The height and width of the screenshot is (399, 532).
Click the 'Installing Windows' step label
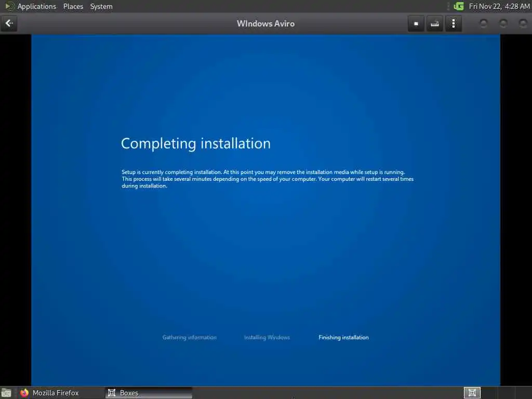tap(267, 337)
